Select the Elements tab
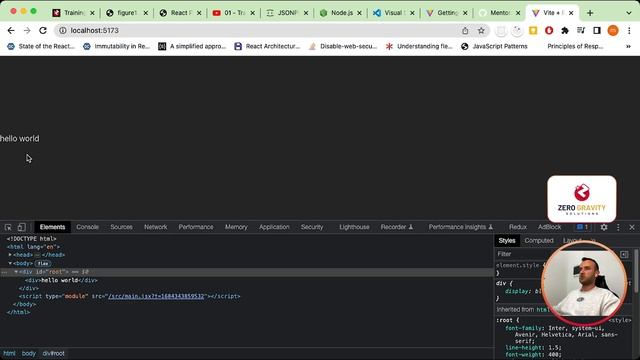The height and width of the screenshot is (360, 640). point(52,227)
